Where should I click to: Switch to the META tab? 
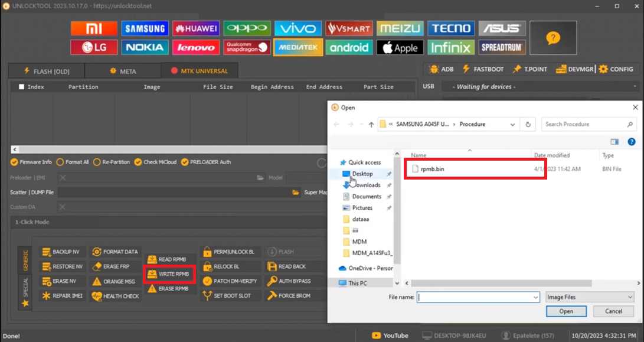coord(123,71)
